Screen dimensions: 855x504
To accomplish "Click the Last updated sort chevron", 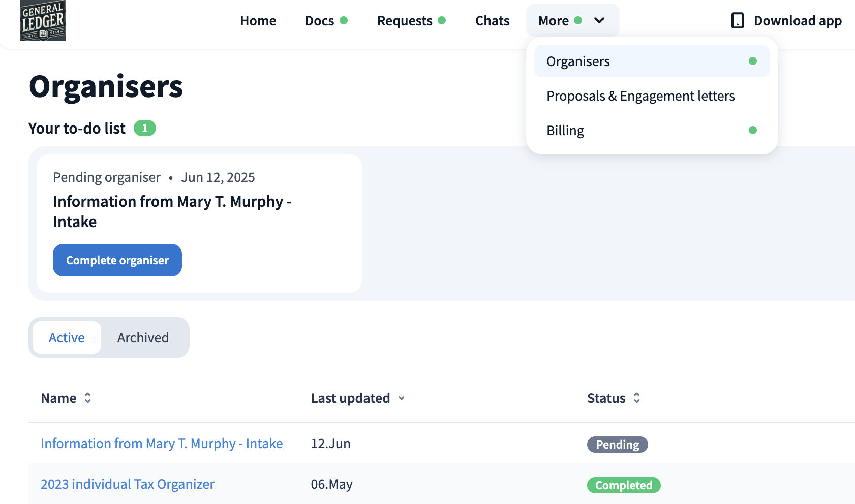I will tap(402, 398).
